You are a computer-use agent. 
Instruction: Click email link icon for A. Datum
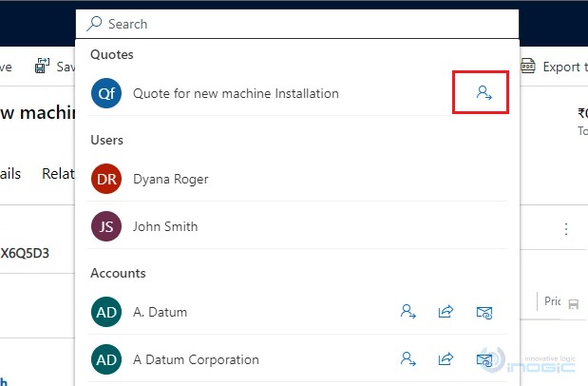484,311
